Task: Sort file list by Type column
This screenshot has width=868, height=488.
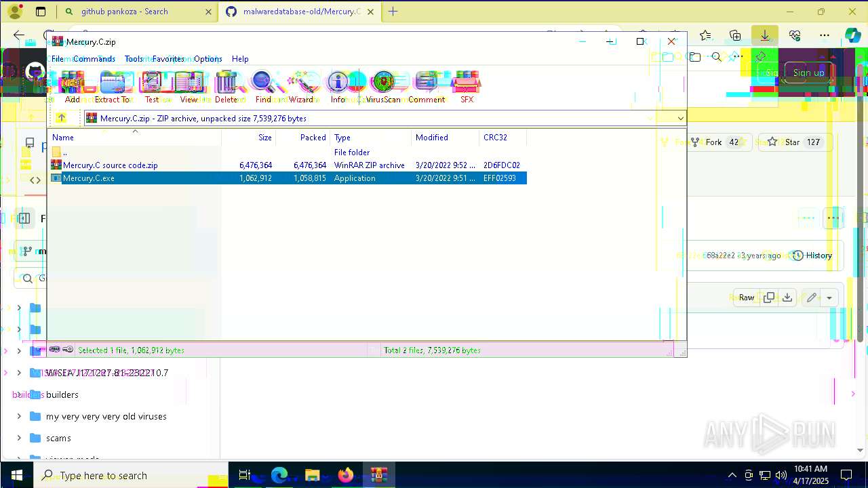Action: tap(370, 138)
